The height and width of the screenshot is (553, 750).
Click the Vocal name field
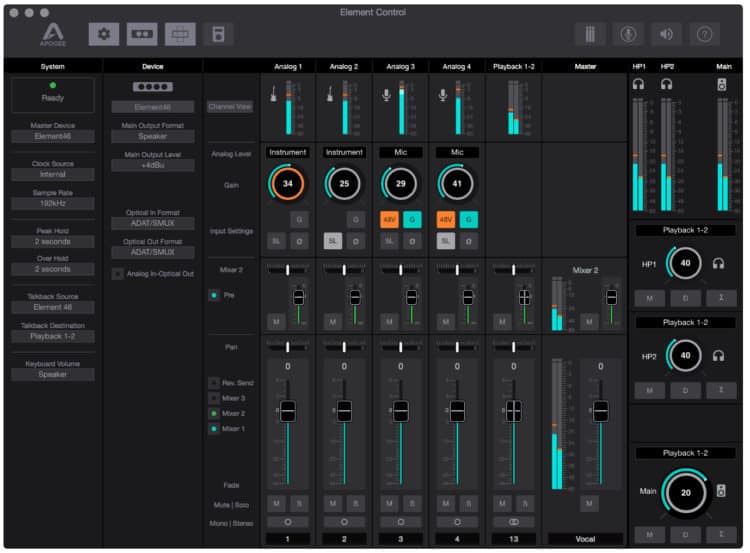(x=585, y=539)
